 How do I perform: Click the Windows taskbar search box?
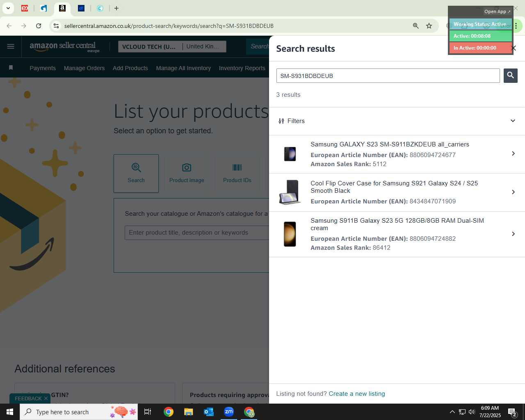(79, 412)
